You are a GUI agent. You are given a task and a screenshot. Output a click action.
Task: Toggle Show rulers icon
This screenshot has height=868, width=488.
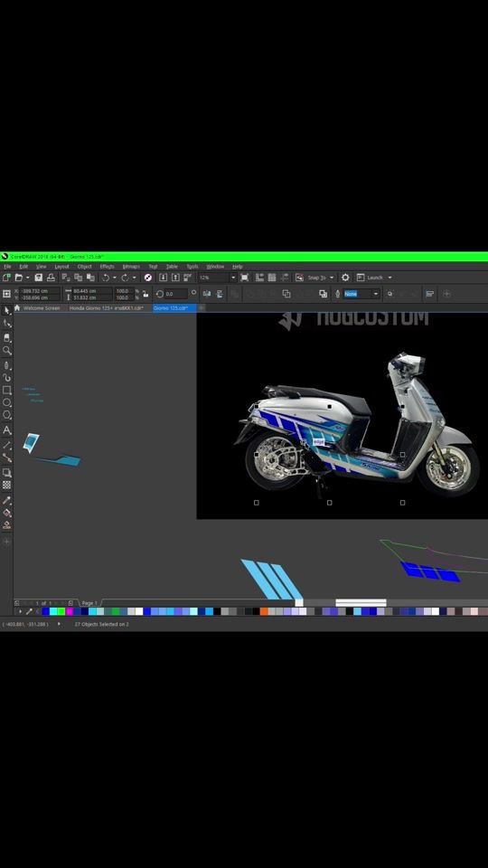pos(259,278)
